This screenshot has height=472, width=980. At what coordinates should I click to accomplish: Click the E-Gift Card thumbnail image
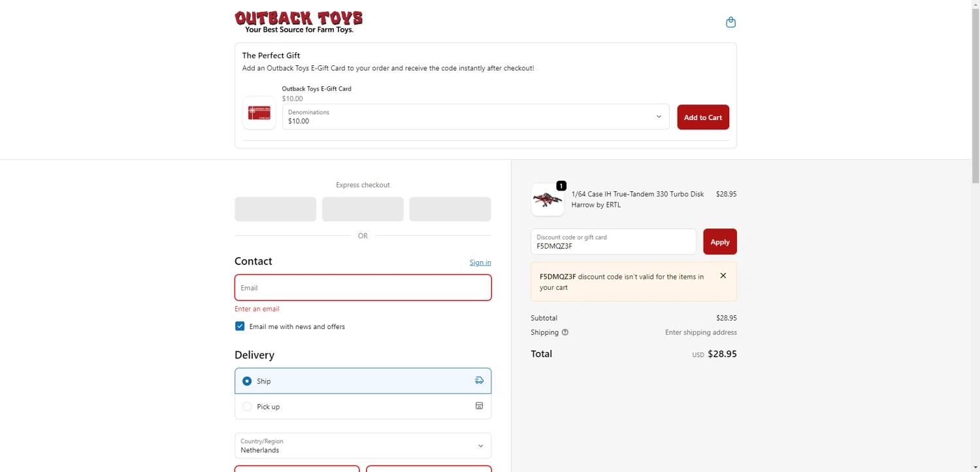(259, 113)
